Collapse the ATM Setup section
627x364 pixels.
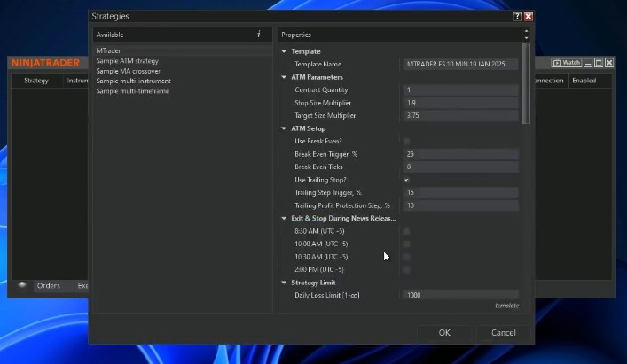tap(285, 128)
